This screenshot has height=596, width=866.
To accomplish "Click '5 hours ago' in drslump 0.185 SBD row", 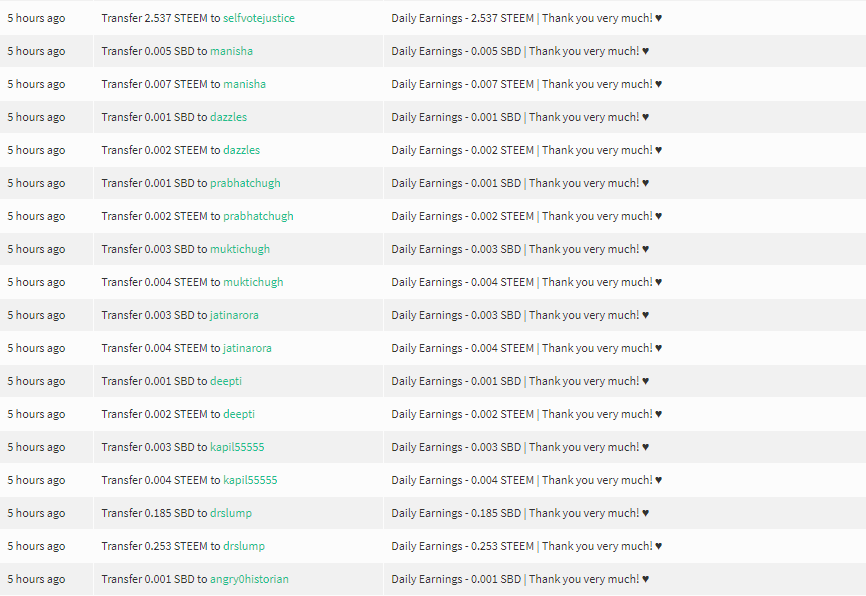I will (x=36, y=514).
